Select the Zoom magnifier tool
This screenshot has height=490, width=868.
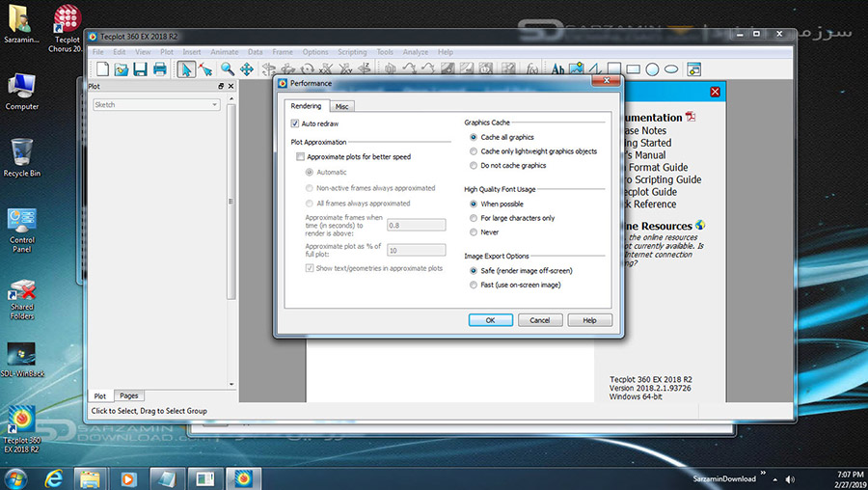[227, 69]
